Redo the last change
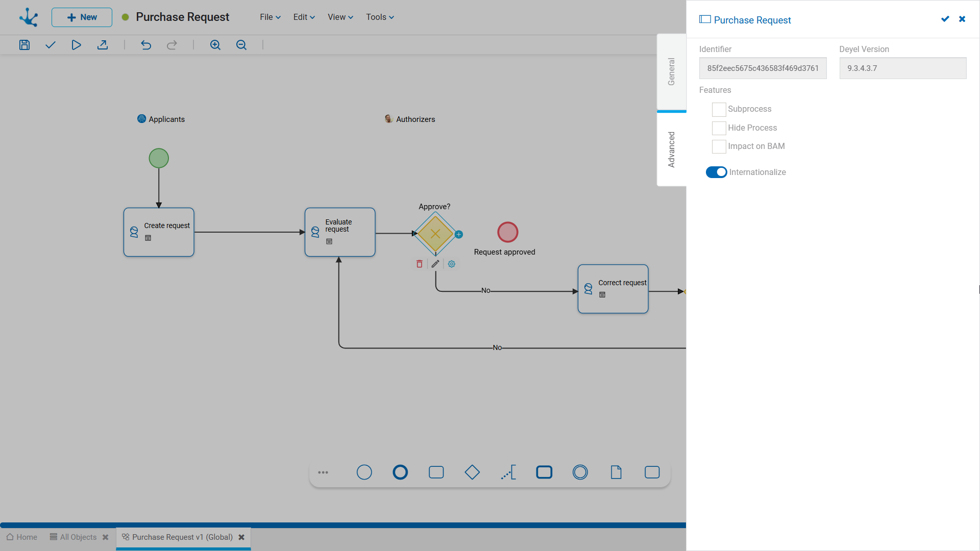Image resolution: width=980 pixels, height=551 pixels. click(x=172, y=45)
